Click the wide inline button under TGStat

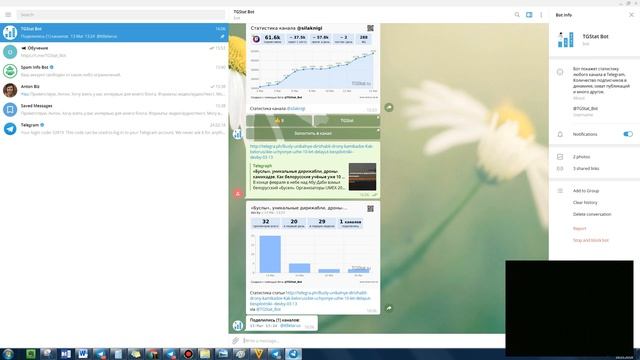click(313, 133)
